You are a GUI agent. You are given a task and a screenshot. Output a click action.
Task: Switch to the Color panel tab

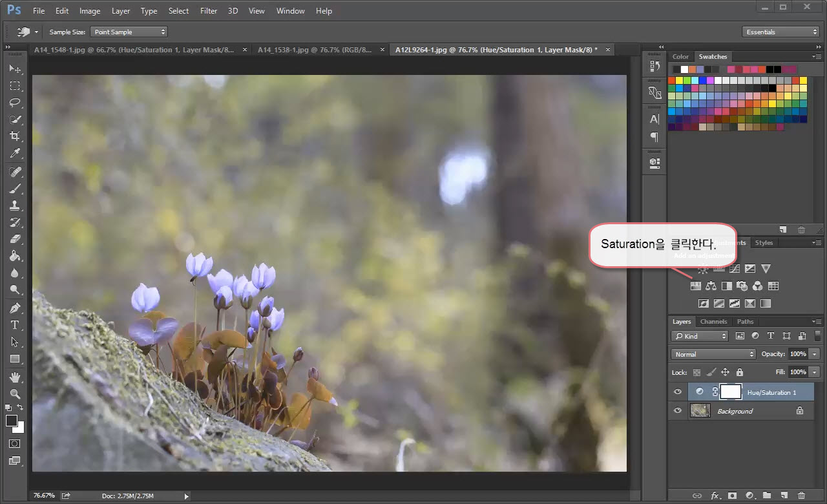[x=680, y=56]
